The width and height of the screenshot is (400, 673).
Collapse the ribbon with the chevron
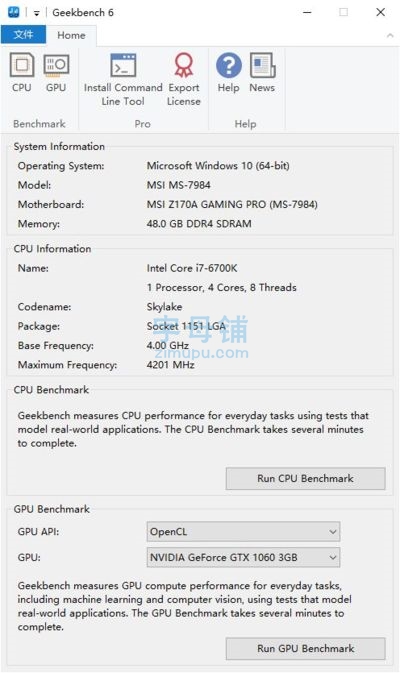point(390,36)
